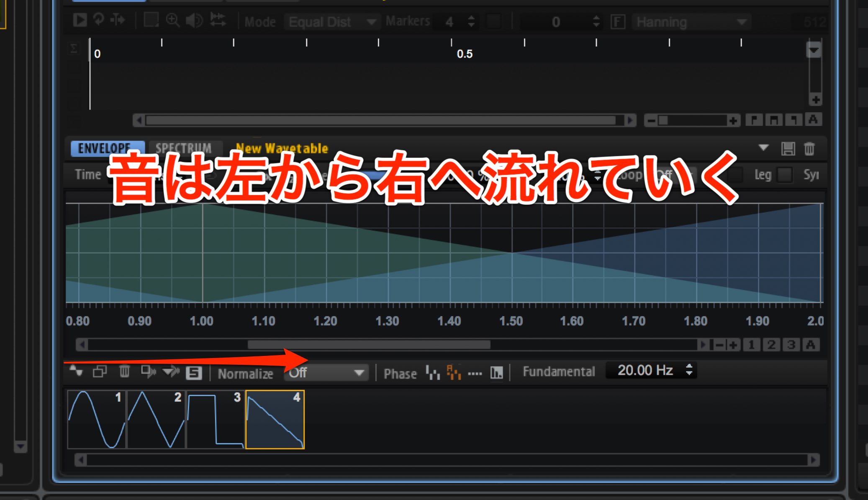Click the plus below the vertical zoom slider
The width and height of the screenshot is (868, 500).
click(x=815, y=100)
